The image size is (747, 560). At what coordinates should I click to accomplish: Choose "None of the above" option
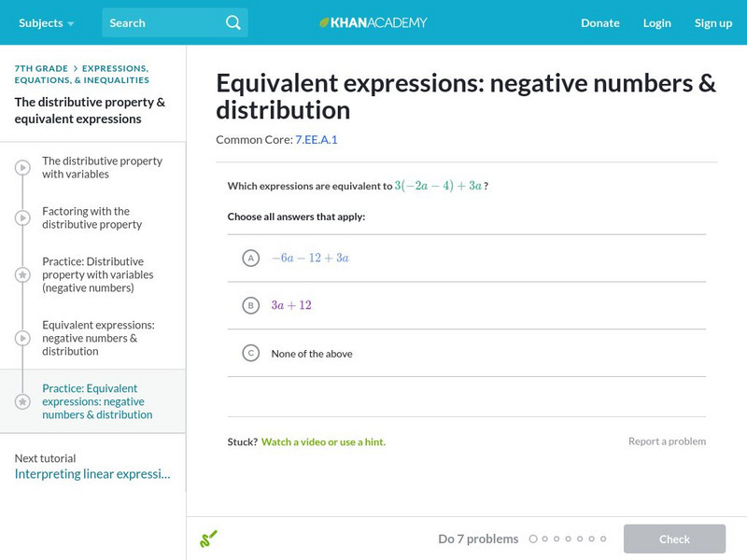[x=250, y=353]
